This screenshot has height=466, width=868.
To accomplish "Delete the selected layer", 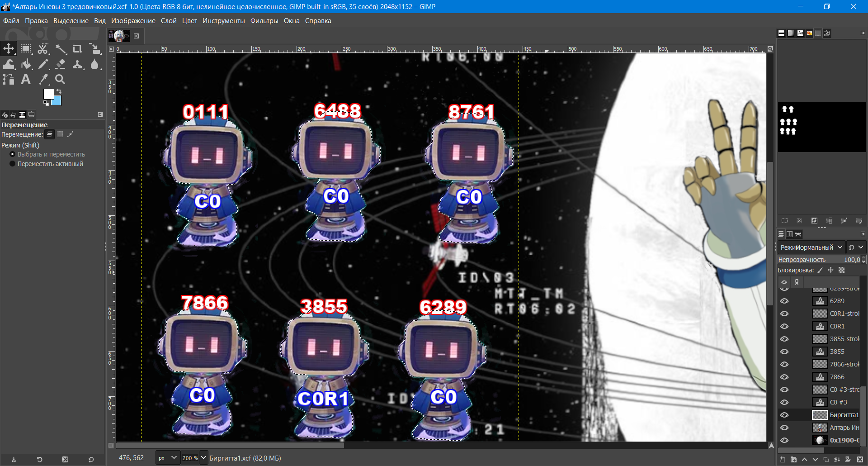I will [859, 460].
